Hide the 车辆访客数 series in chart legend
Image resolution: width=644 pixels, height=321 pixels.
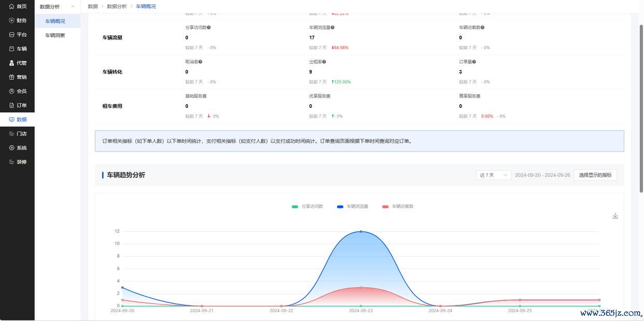tap(398, 206)
